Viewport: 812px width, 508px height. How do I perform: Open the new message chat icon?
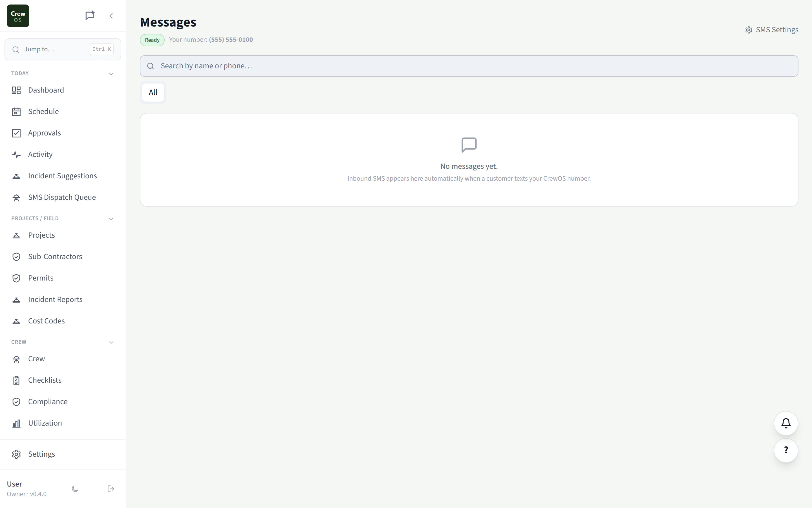tap(90, 16)
